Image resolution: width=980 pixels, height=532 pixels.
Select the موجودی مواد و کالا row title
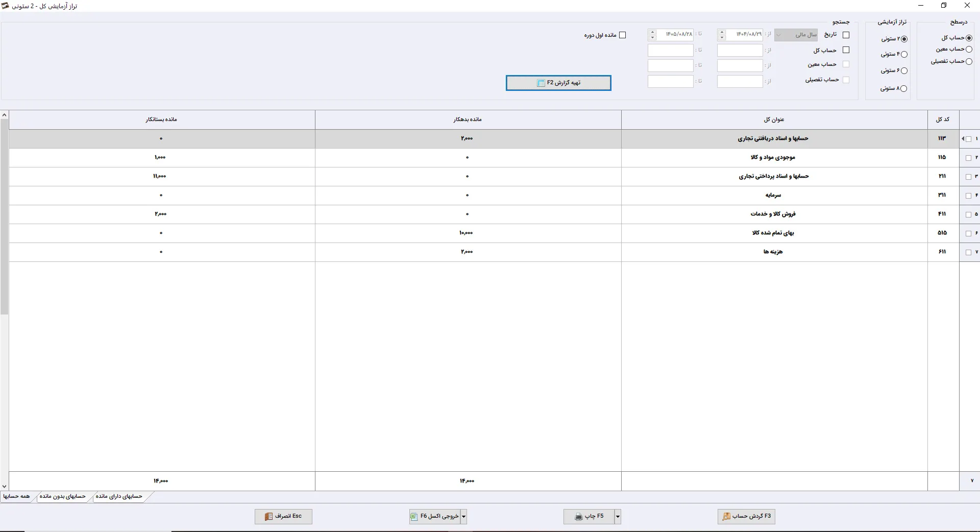pos(773,157)
